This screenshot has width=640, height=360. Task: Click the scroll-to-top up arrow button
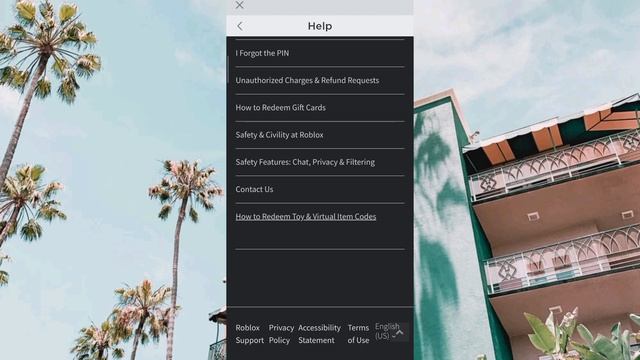(x=400, y=332)
